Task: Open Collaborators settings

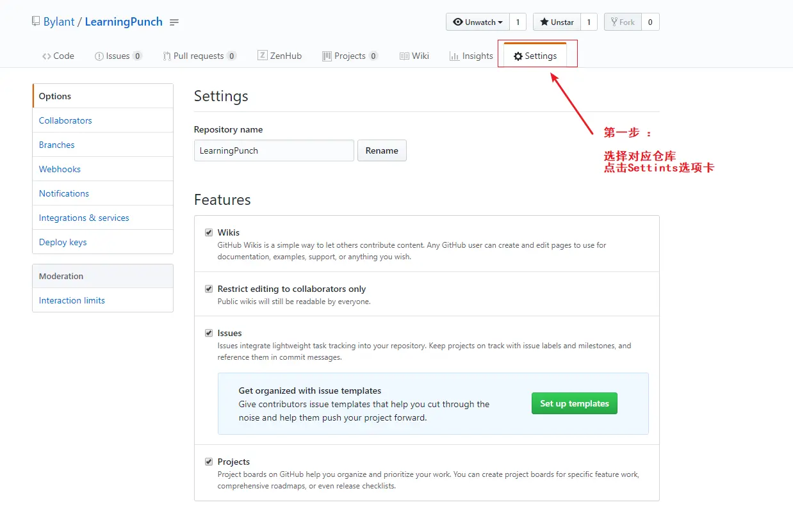Action: coord(102,120)
